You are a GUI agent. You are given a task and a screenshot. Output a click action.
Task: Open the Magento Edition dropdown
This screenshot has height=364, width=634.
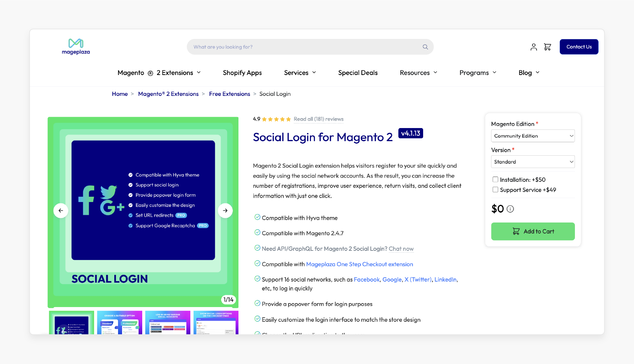533,136
